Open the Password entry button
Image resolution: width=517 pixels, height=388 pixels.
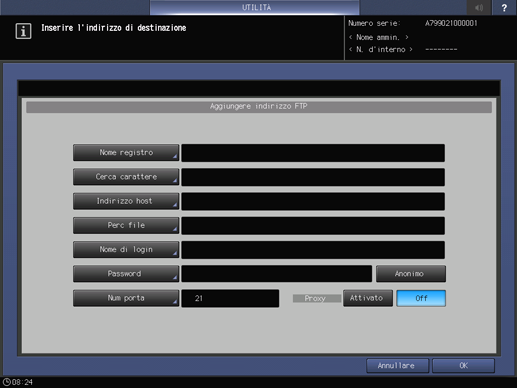pos(126,274)
